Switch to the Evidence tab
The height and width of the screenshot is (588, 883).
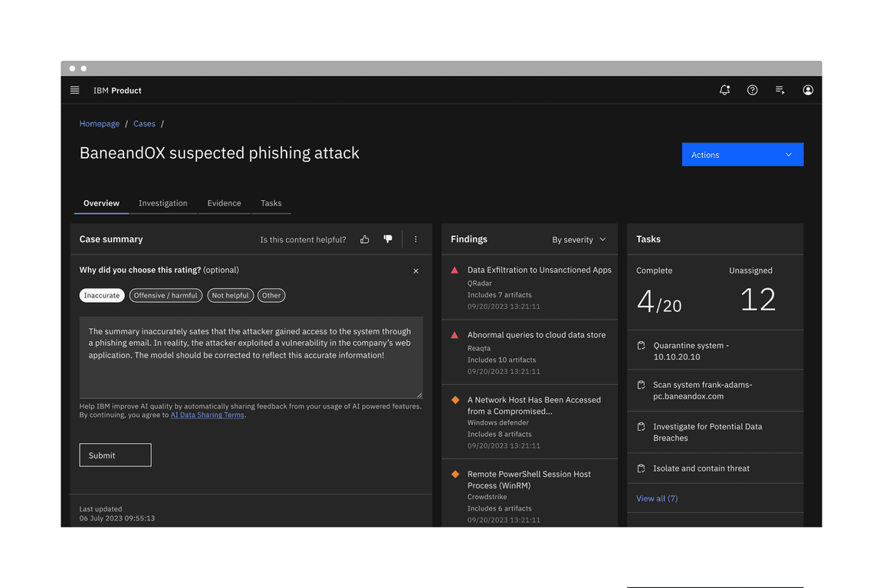point(224,203)
